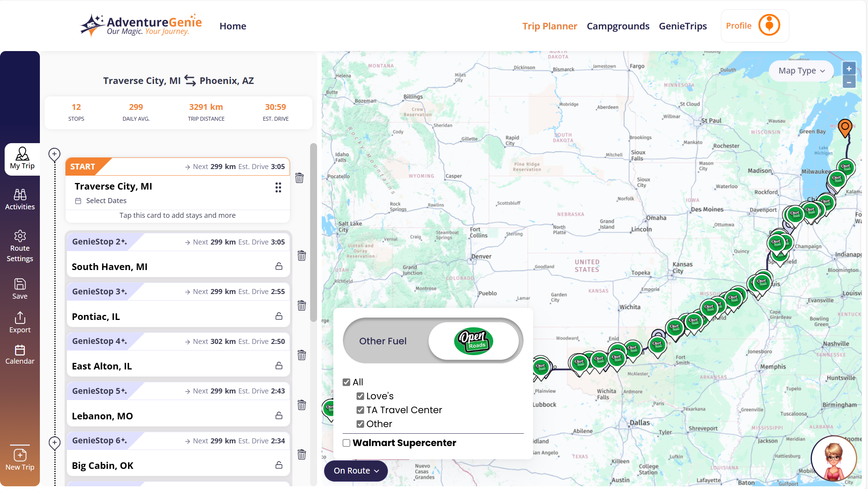The width and height of the screenshot is (868, 489).
Task: Toggle lock on Lebanon, MO
Action: pyautogui.click(x=279, y=415)
